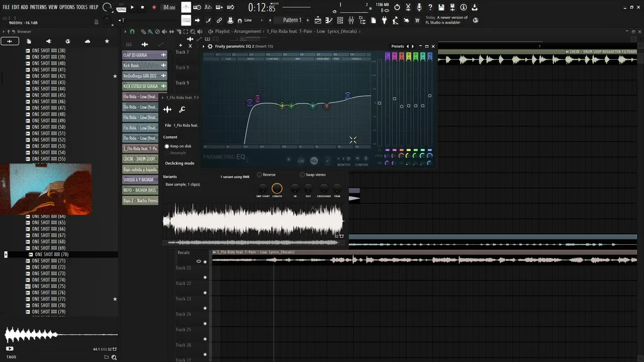644x362 pixels.
Task: Click the link chain icon in the toolbar
Action: point(219,20)
